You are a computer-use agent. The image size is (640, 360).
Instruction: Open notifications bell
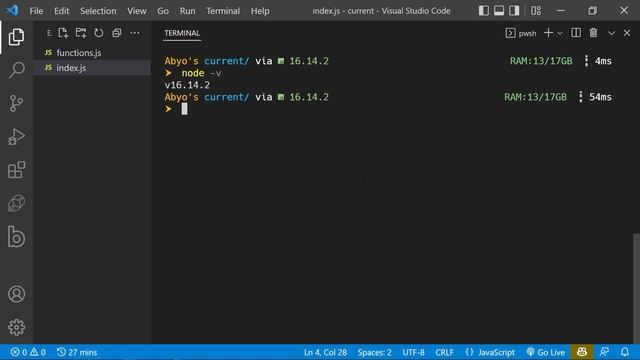click(x=624, y=352)
